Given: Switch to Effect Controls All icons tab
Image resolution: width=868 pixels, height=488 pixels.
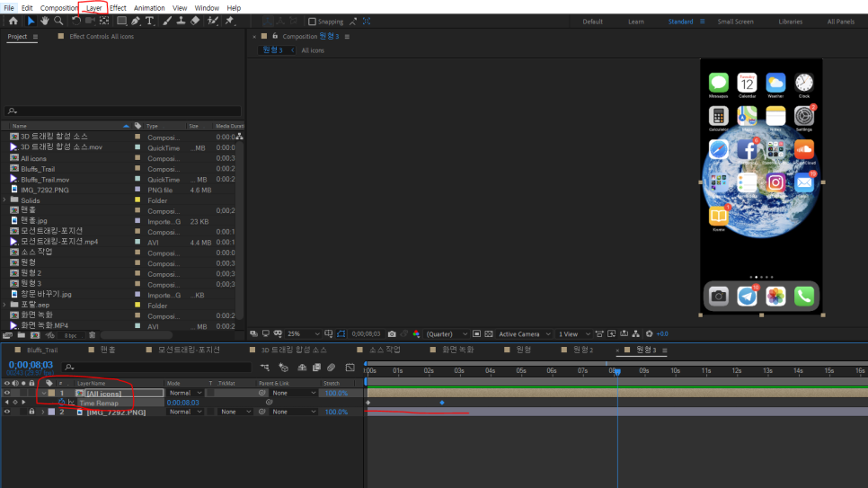Looking at the screenshot, I should pos(102,37).
